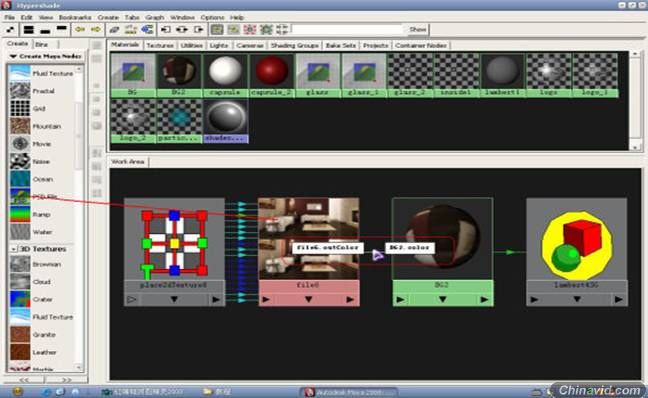Click the Leather texture icon
The height and width of the screenshot is (398, 648).
tap(20, 352)
